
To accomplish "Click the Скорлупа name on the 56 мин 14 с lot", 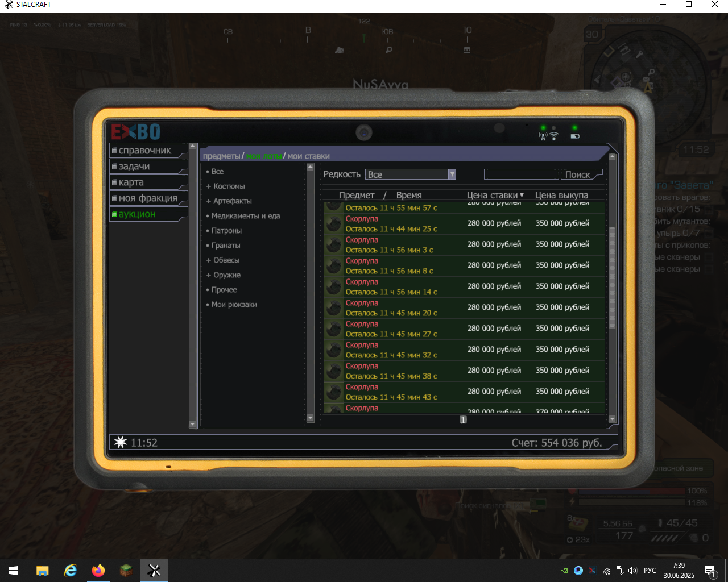I will (362, 282).
